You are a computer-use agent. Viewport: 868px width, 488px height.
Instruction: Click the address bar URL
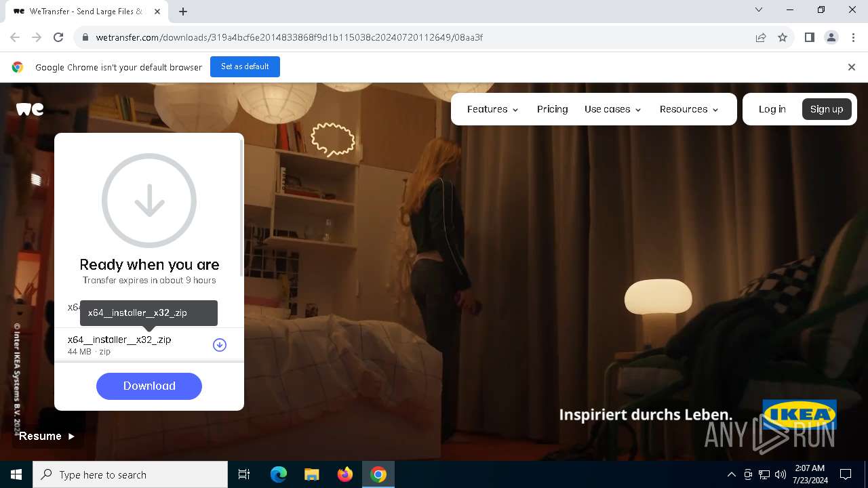(x=290, y=37)
